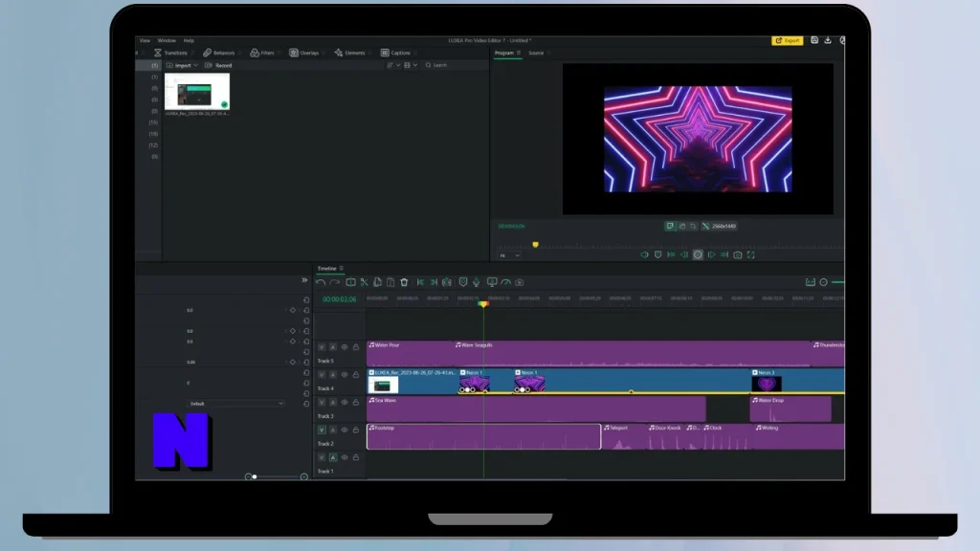The height and width of the screenshot is (551, 980).
Task: Click the shield Marker icon in timeline toolbar
Action: coord(463,282)
